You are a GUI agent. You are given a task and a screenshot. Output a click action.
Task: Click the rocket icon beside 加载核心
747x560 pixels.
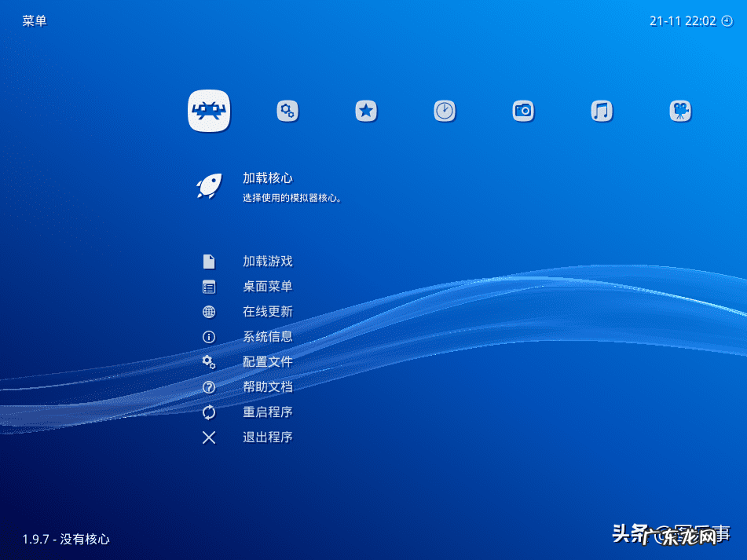[x=209, y=186]
